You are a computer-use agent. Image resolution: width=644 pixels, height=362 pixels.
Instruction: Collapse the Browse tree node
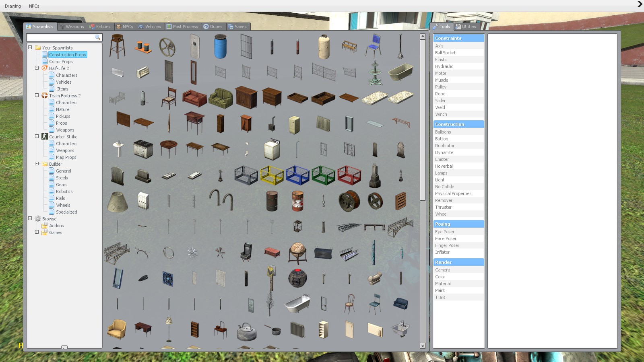tap(30, 218)
